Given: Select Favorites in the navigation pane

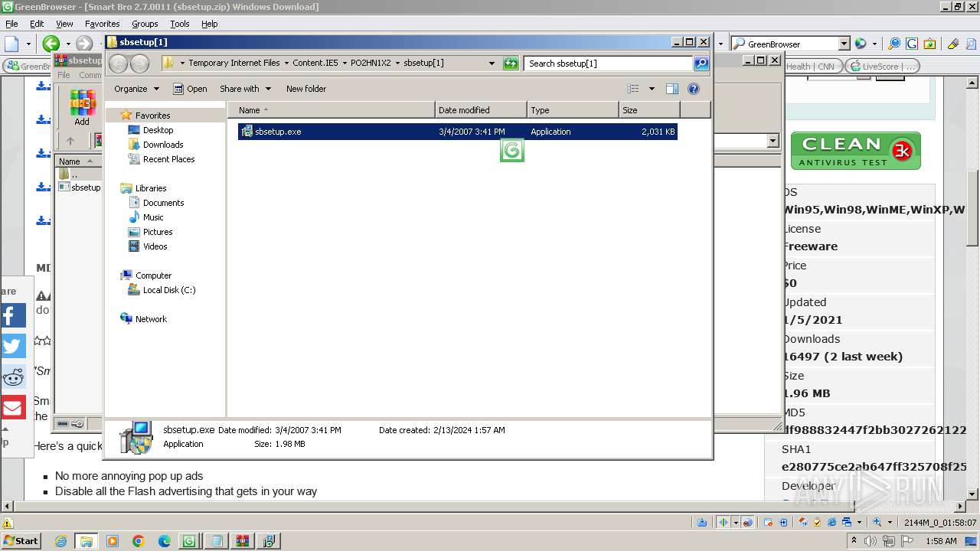Looking at the screenshot, I should [152, 116].
